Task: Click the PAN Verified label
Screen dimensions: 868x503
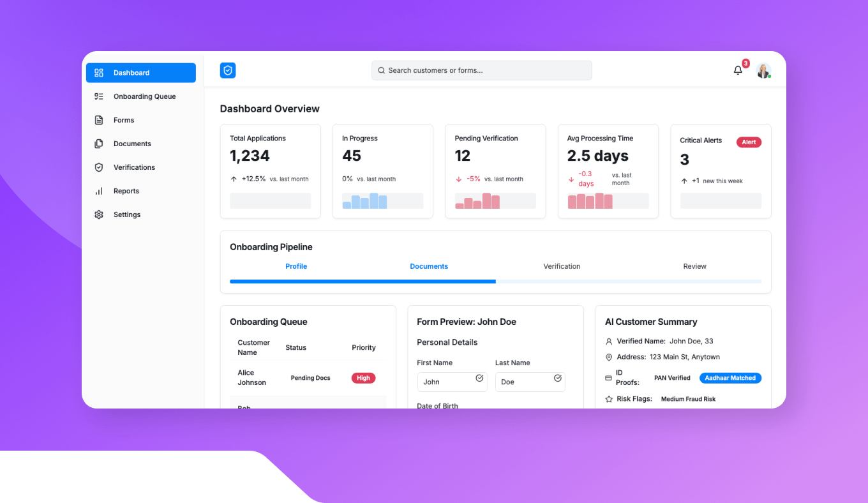Action: click(x=672, y=378)
